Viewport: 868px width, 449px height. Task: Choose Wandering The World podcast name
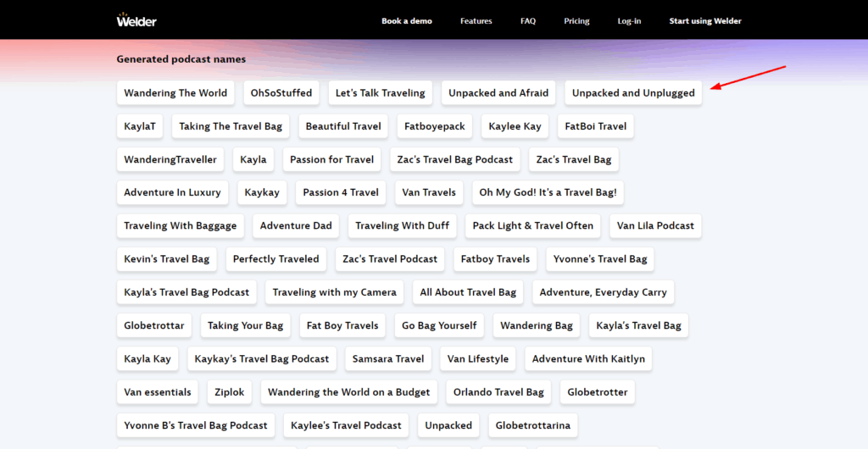175,93
